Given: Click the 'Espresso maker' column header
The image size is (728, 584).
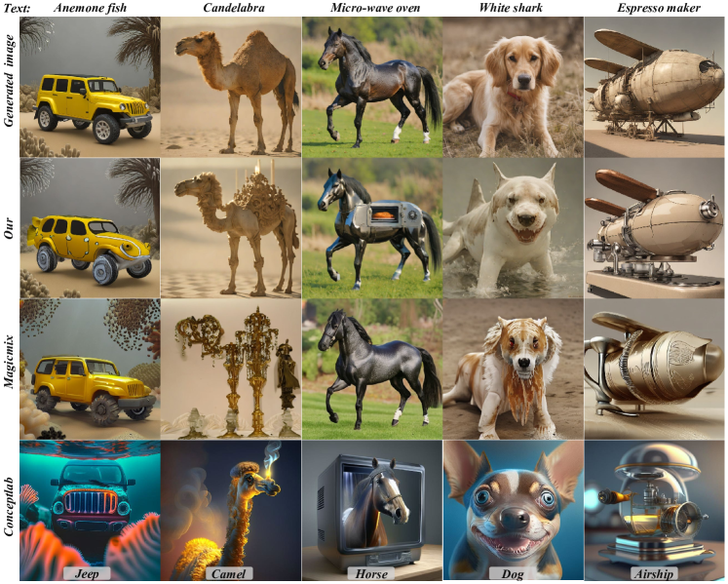Looking at the screenshot, I should (x=654, y=9).
